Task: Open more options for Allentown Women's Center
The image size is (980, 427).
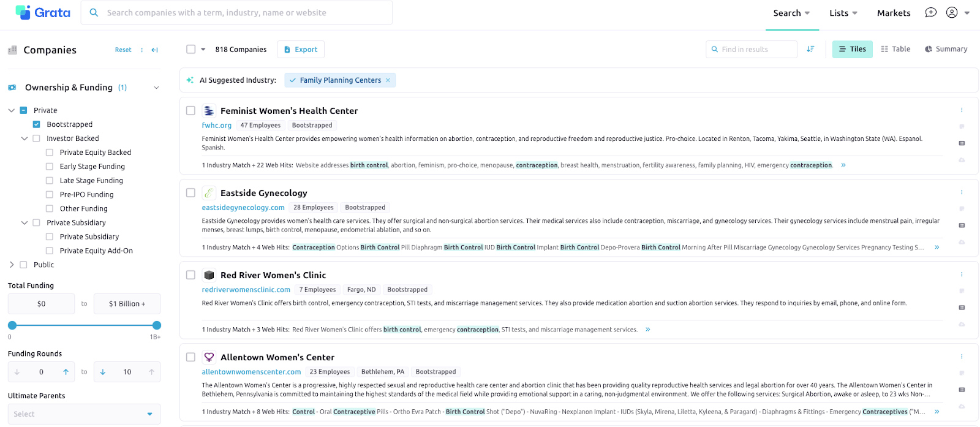Action: coord(962,357)
